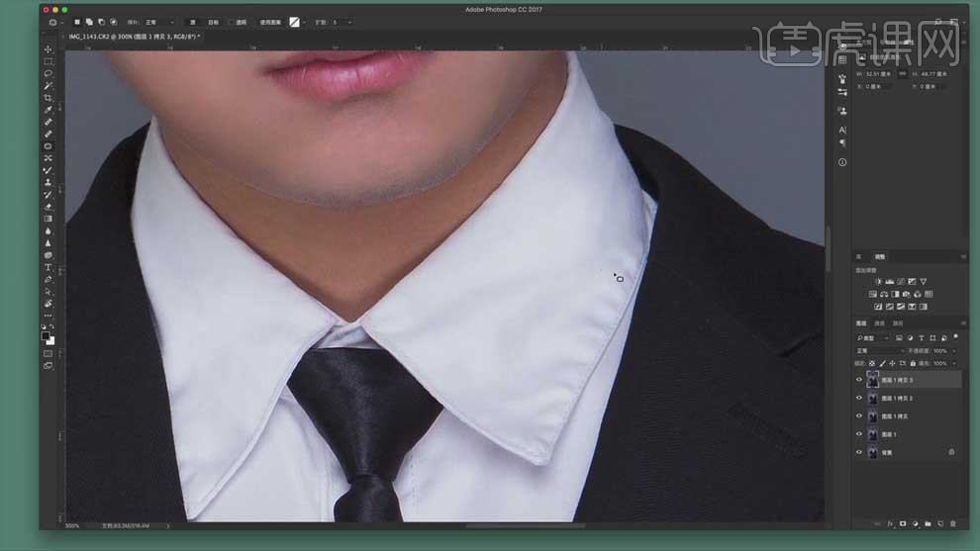The height and width of the screenshot is (551, 980).
Task: Hide the 背景 layer
Action: coord(859,452)
